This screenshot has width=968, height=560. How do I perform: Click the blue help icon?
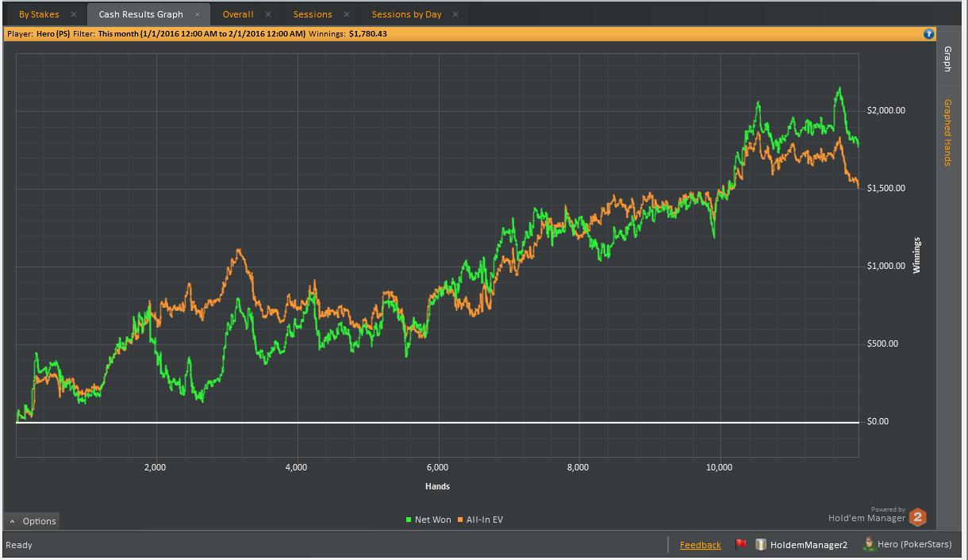click(x=928, y=34)
